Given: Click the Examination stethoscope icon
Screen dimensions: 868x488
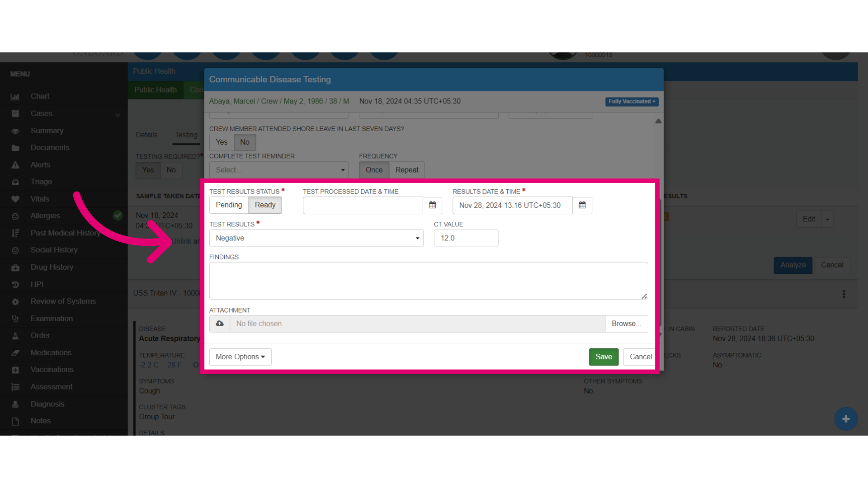Looking at the screenshot, I should (x=15, y=319).
